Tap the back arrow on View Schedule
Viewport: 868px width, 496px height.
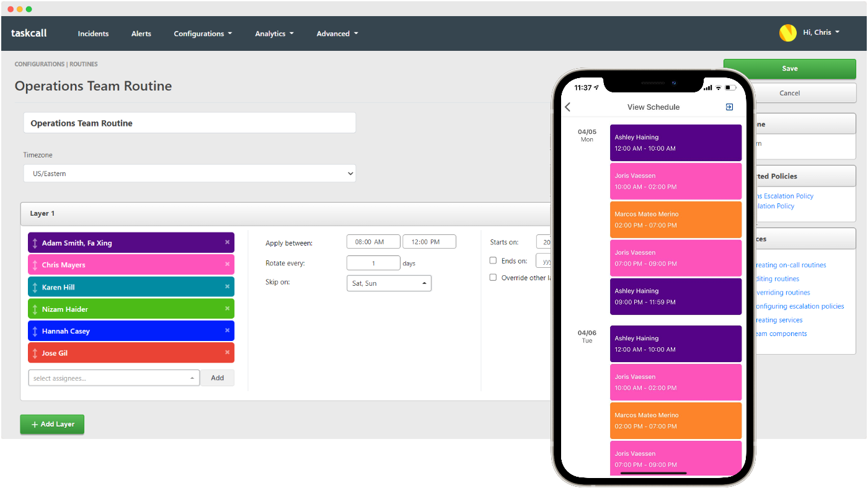[x=567, y=107]
